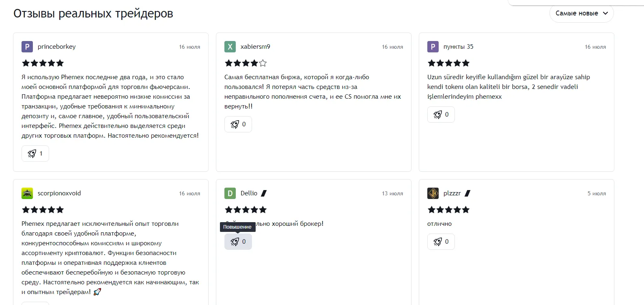Click the rocket upvote on xabiersm9's review

pos(238,124)
